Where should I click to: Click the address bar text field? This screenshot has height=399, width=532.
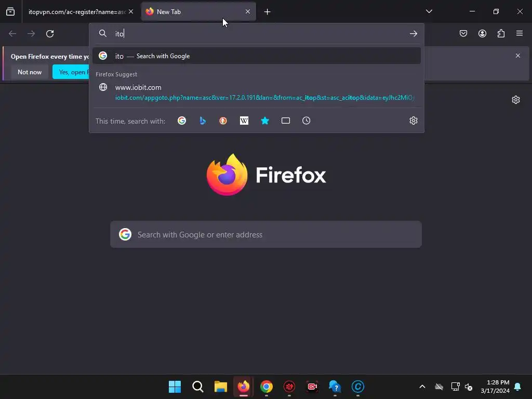click(258, 34)
